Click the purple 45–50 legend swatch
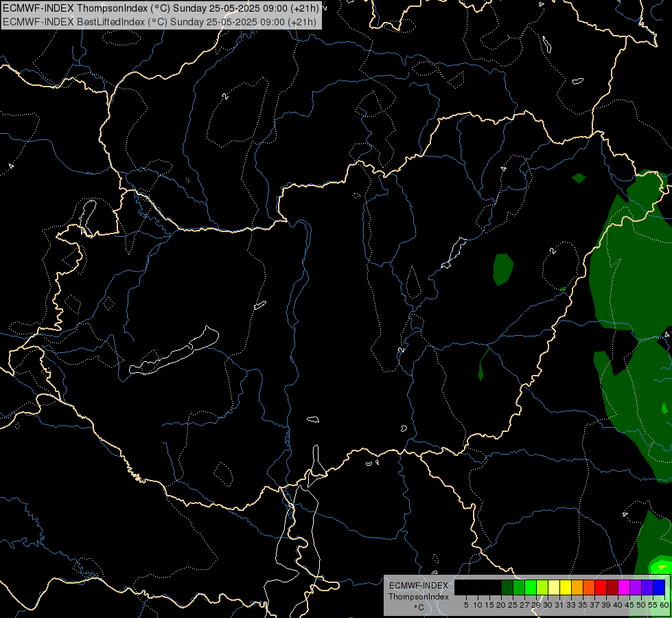Image resolution: width=672 pixels, height=618 pixels. pos(636,587)
